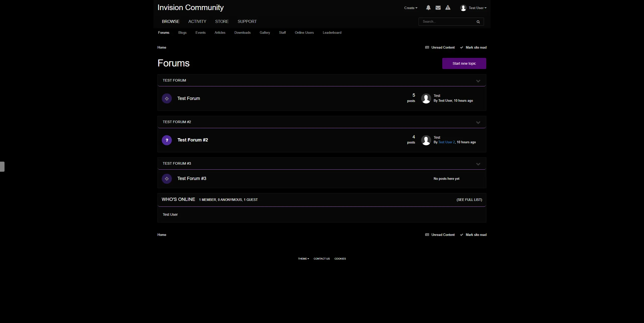644x323 pixels.
Task: Collapse the TEST FORUM #3 category chevron
Action: point(478,164)
